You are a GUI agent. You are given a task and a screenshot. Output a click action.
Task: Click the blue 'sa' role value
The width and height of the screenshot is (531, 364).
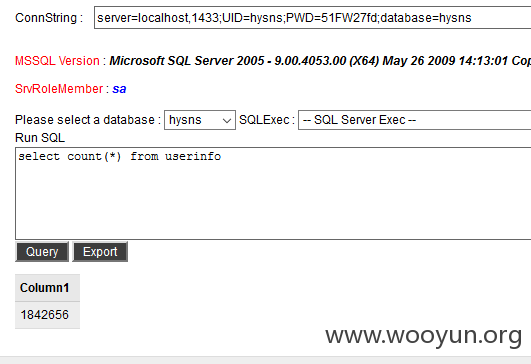click(119, 89)
